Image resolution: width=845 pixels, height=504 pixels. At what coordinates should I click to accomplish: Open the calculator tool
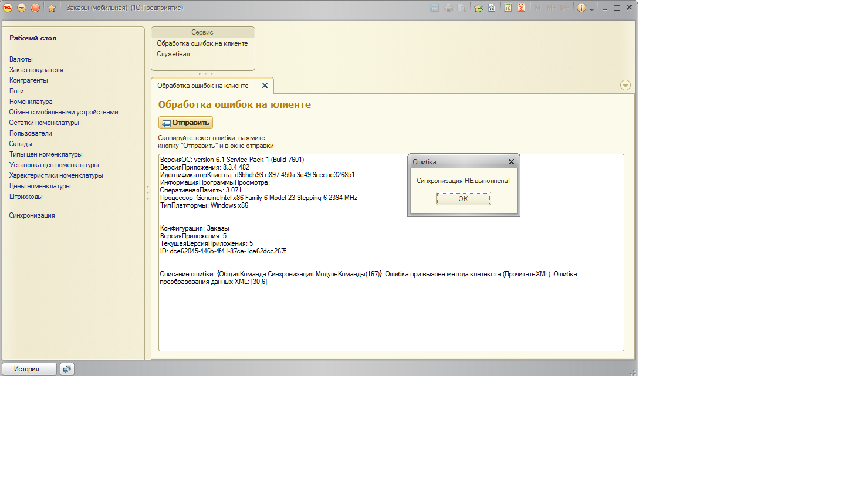pyautogui.click(x=508, y=8)
